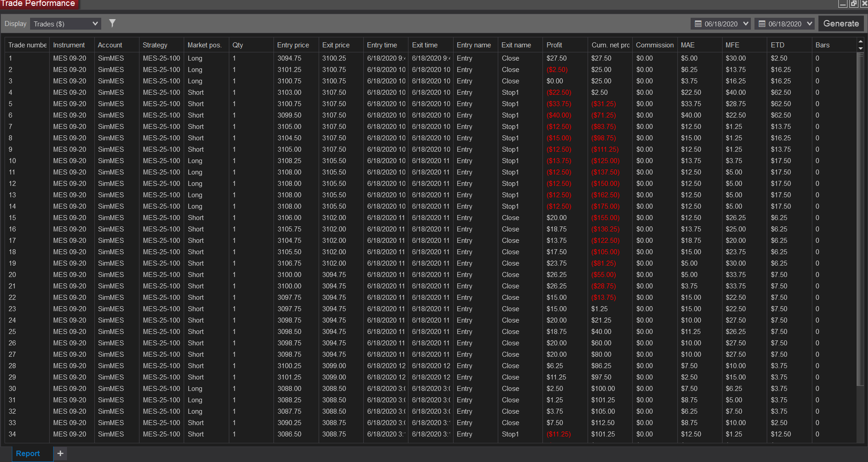Image resolution: width=868 pixels, height=462 pixels.
Task: Click entry price 3108.25 in trade 10
Action: point(289,161)
